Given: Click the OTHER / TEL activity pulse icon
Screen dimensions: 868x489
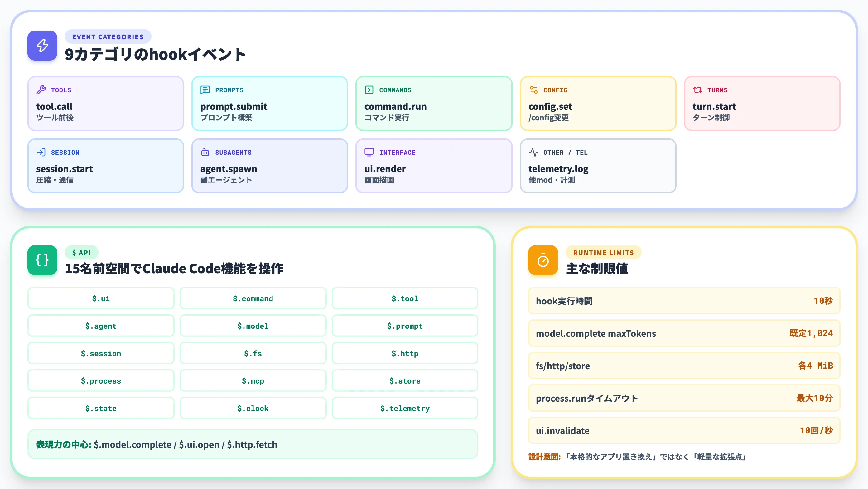Looking at the screenshot, I should (x=533, y=152).
